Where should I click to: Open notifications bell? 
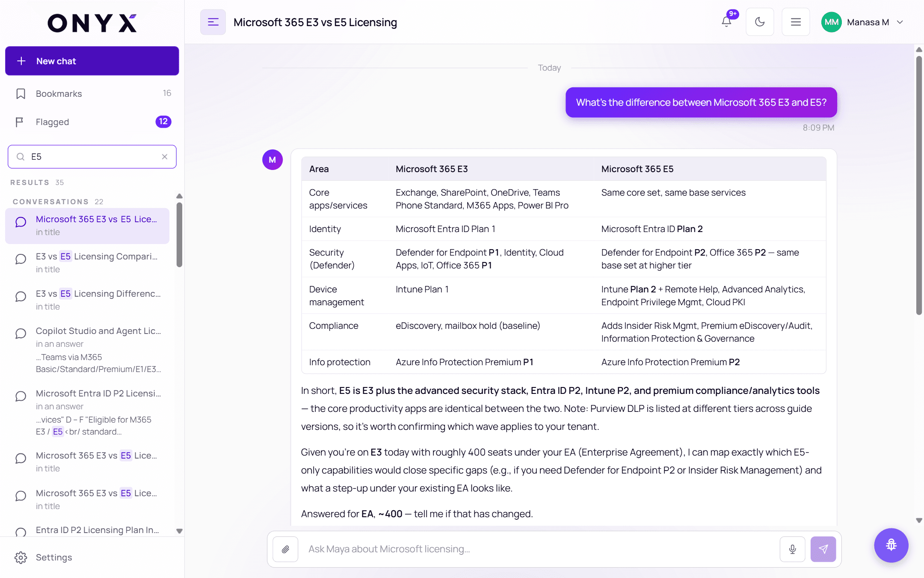726,22
